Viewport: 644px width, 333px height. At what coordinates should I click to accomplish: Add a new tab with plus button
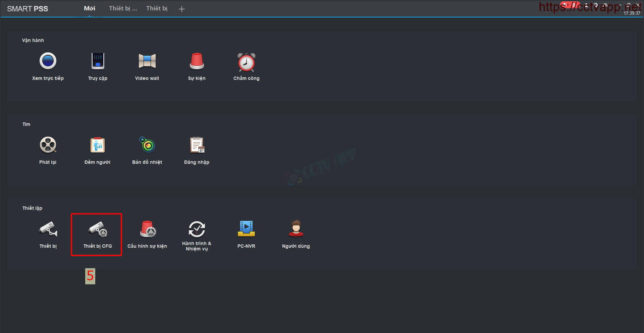click(x=182, y=9)
